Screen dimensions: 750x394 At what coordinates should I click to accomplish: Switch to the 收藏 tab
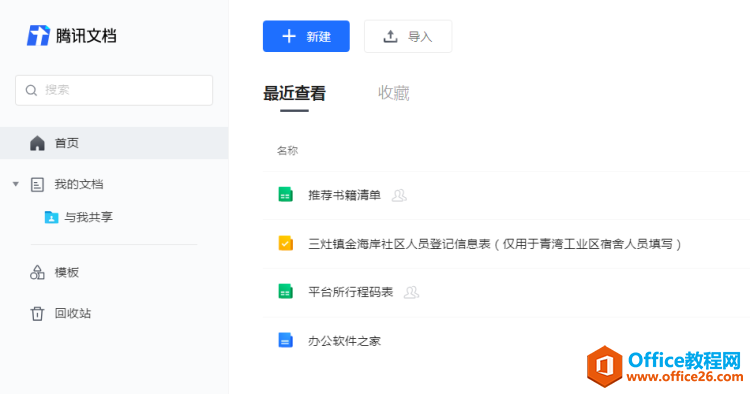(394, 93)
